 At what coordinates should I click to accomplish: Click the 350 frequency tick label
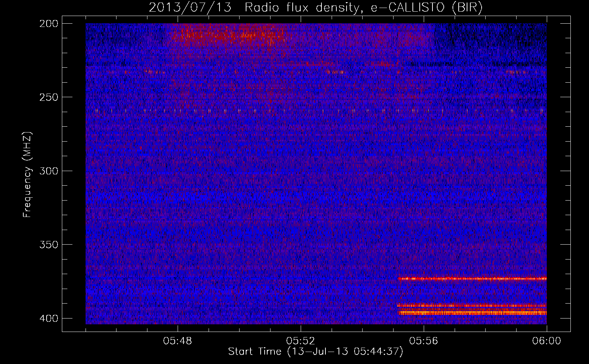point(49,245)
